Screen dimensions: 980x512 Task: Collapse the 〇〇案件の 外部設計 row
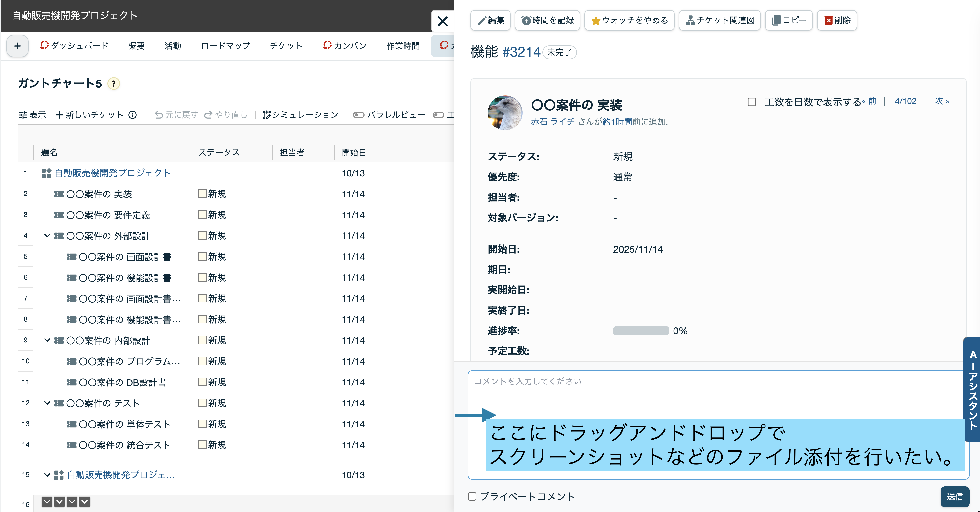click(47, 236)
